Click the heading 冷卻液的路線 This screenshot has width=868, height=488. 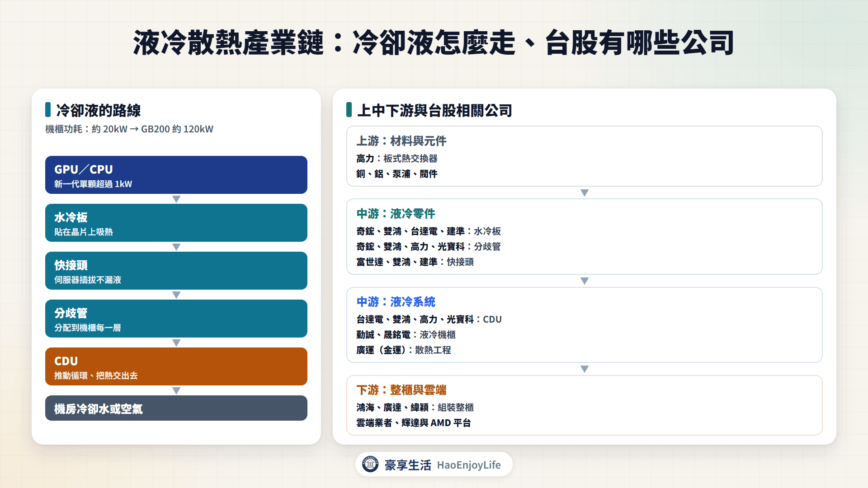pos(98,110)
